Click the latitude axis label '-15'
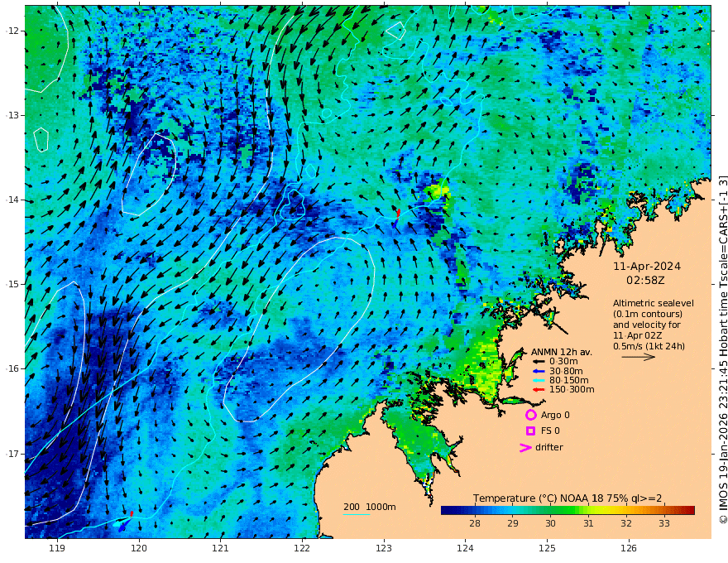 click(x=12, y=284)
